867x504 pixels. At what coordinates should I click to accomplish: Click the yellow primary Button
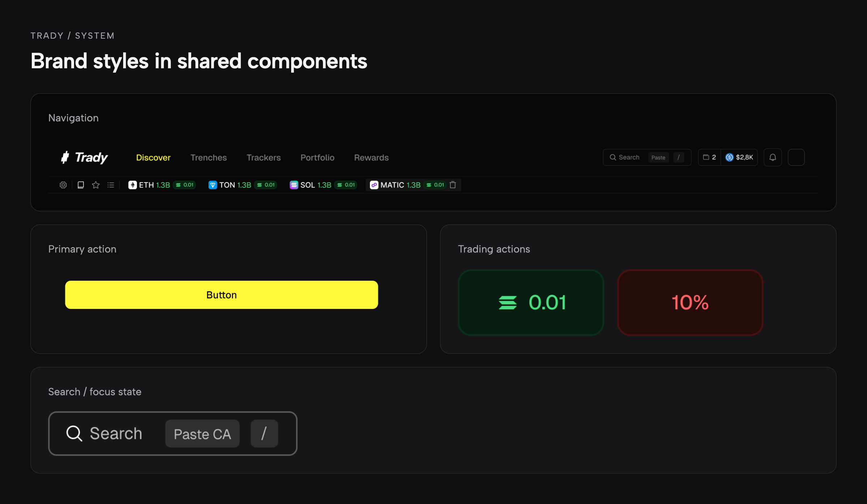pos(221,295)
